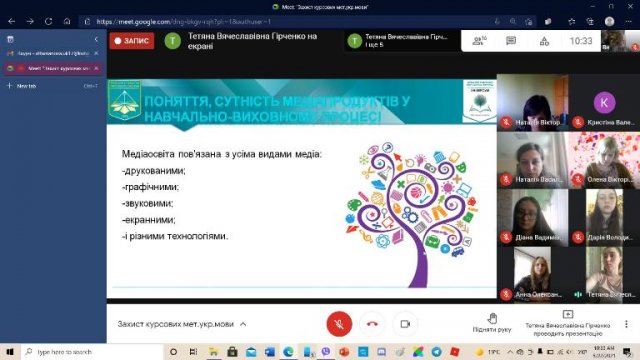640x360 pixels.
Task: Collapse the vertical tabs sidebar chevron
Action: [x=96, y=39]
